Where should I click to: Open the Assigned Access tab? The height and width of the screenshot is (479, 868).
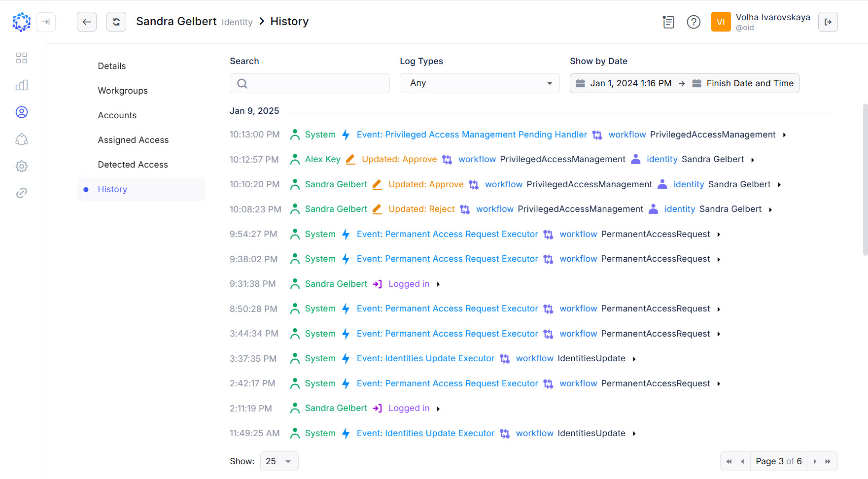[x=133, y=140]
